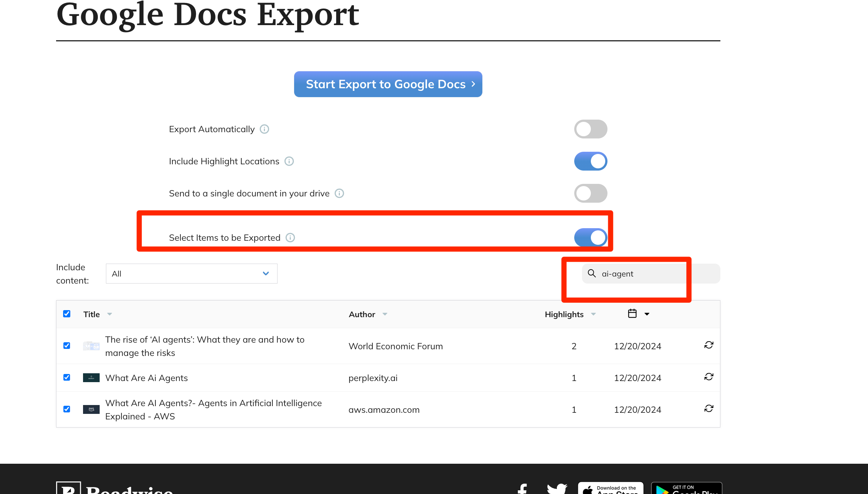
Task: Click the Author column sort arrow
Action: 385,314
